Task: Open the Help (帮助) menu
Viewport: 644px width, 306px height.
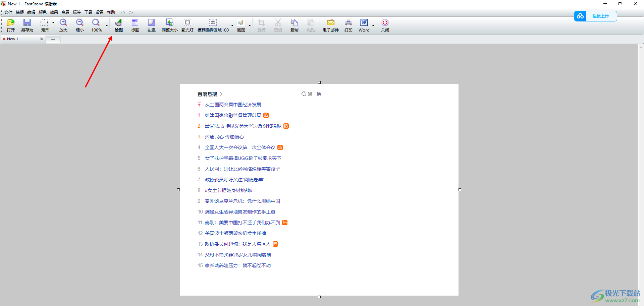Action: [111, 12]
